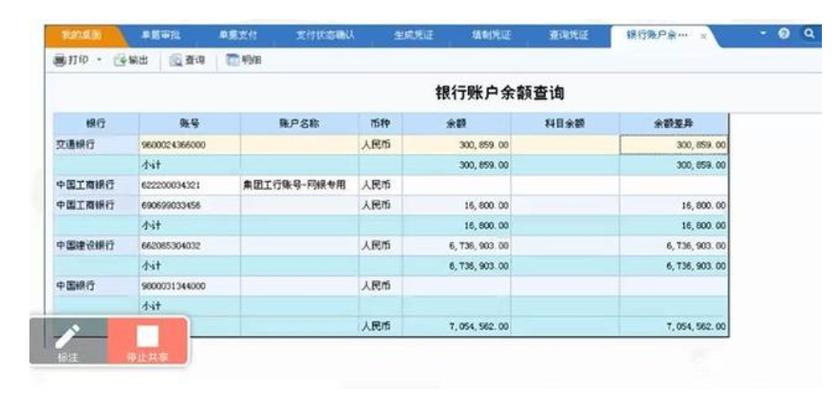The height and width of the screenshot is (395, 838).
Task: Select the 小计 label below 9800031344000
Action: 151,306
